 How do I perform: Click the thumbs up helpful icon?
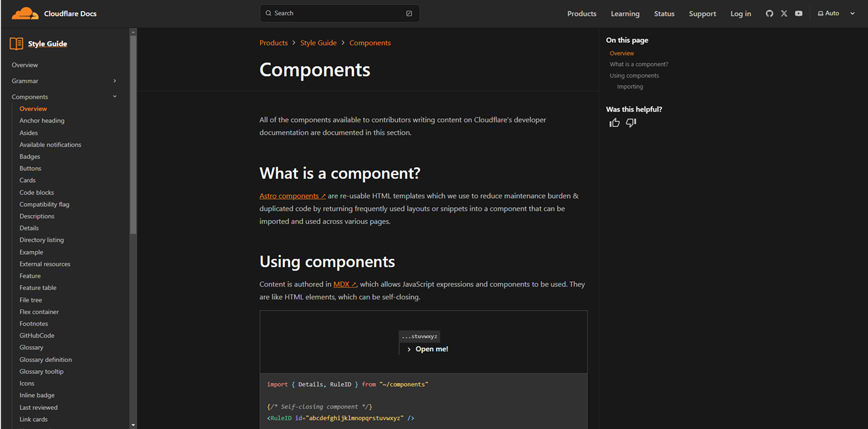(615, 123)
